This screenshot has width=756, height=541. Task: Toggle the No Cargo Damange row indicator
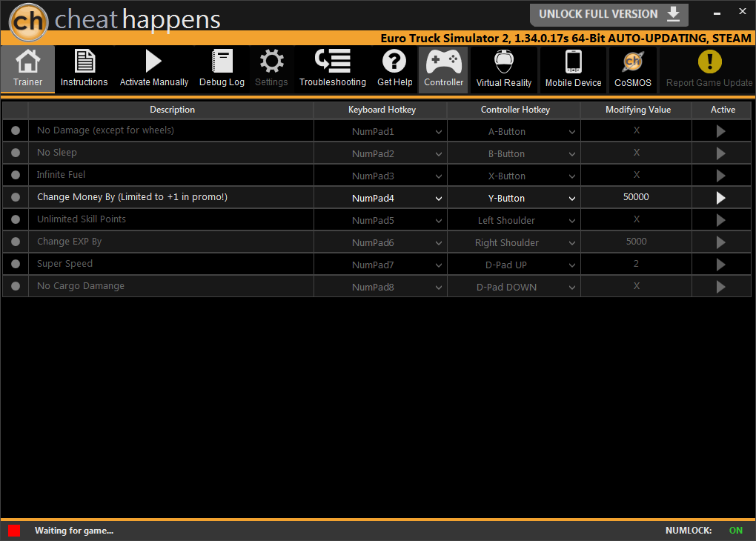point(16,285)
